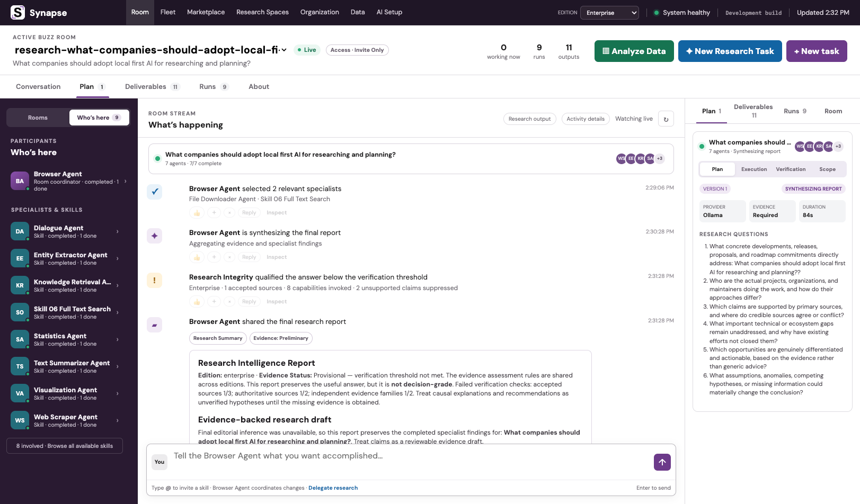Click the BA avatar of Browser Agent

[20, 181]
